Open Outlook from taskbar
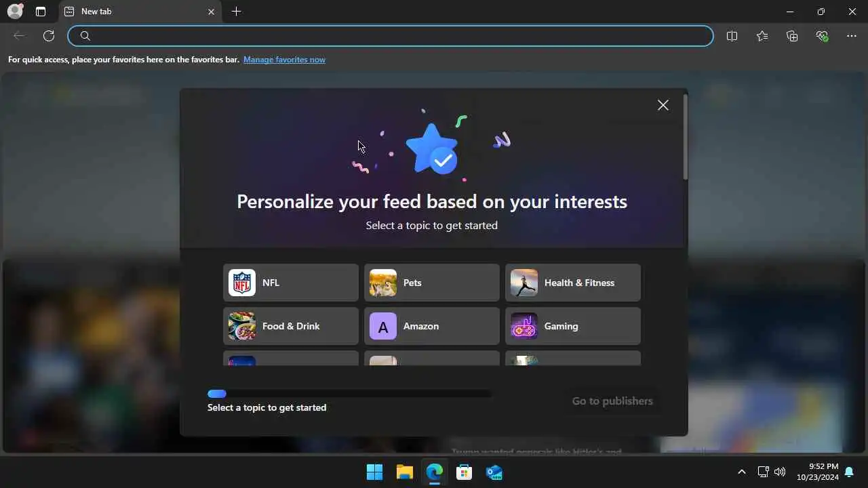868x488 pixels. tap(494, 472)
